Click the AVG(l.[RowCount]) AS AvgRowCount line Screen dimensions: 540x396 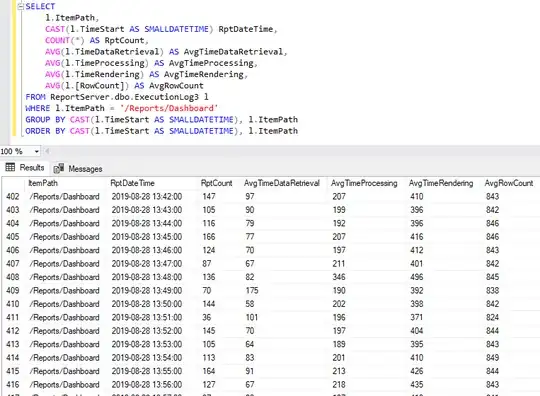(x=124, y=86)
